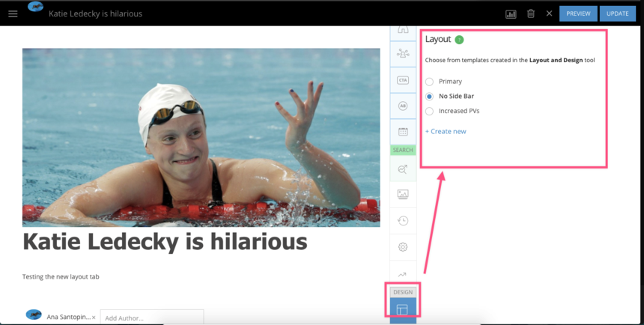Image resolution: width=644 pixels, height=325 pixels.
Task: Open the image media sidebar icon
Action: tap(403, 195)
